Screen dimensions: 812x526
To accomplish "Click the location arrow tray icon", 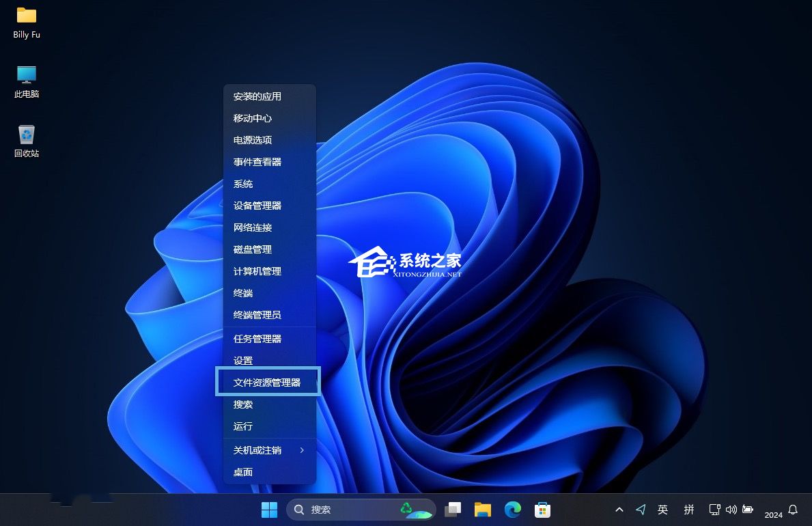I will [x=641, y=510].
